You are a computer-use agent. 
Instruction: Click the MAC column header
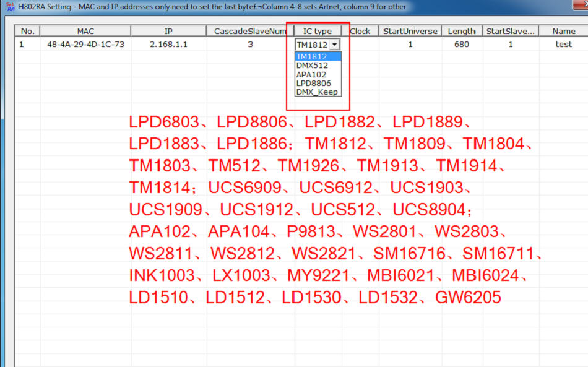(85, 31)
